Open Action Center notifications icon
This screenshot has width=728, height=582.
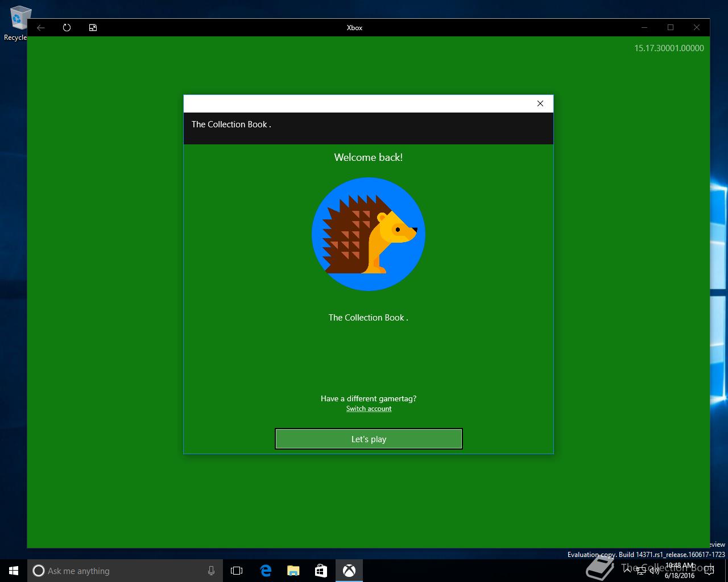tap(709, 571)
